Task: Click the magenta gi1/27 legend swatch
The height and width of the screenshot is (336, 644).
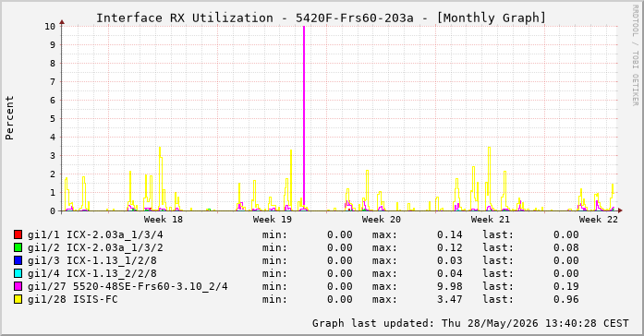Action: 18,286
